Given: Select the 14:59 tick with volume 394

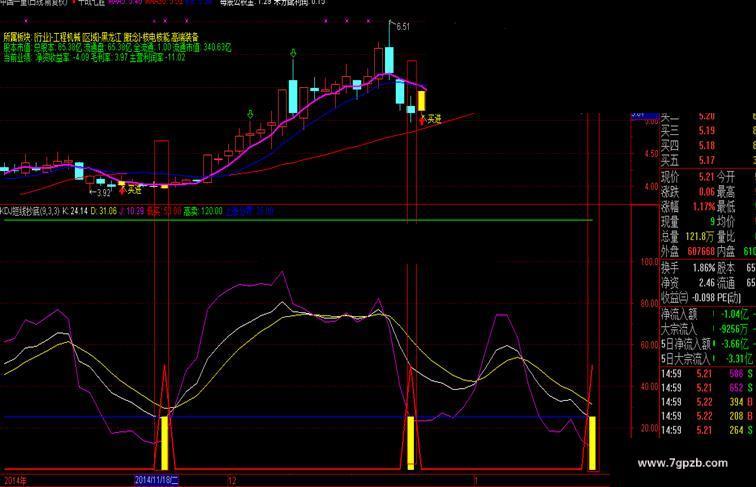Looking at the screenshot, I should [708, 402].
